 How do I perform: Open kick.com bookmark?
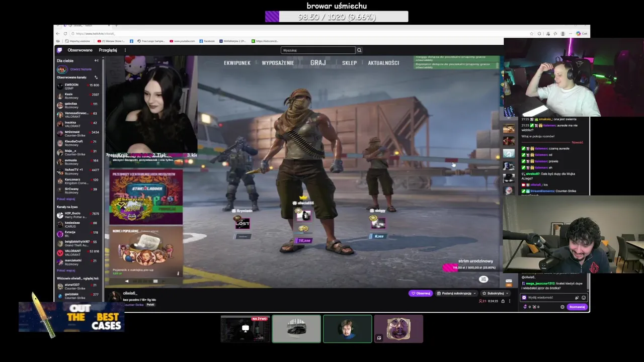265,41
